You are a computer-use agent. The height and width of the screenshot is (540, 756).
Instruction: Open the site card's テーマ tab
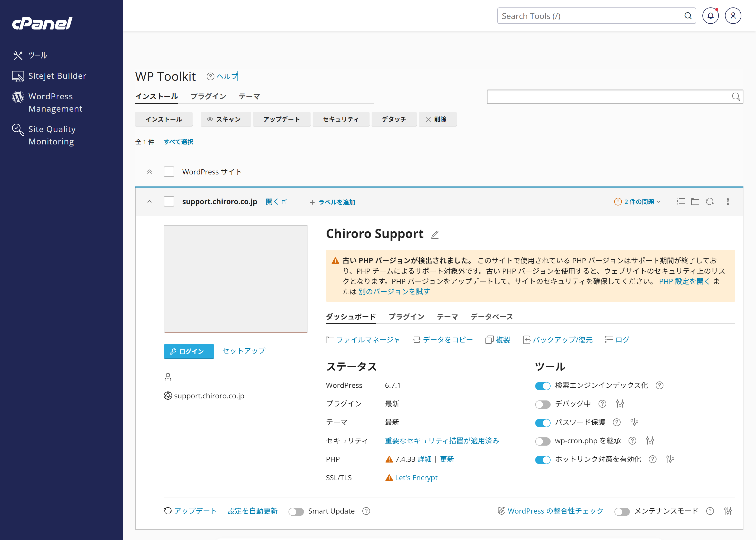point(447,317)
